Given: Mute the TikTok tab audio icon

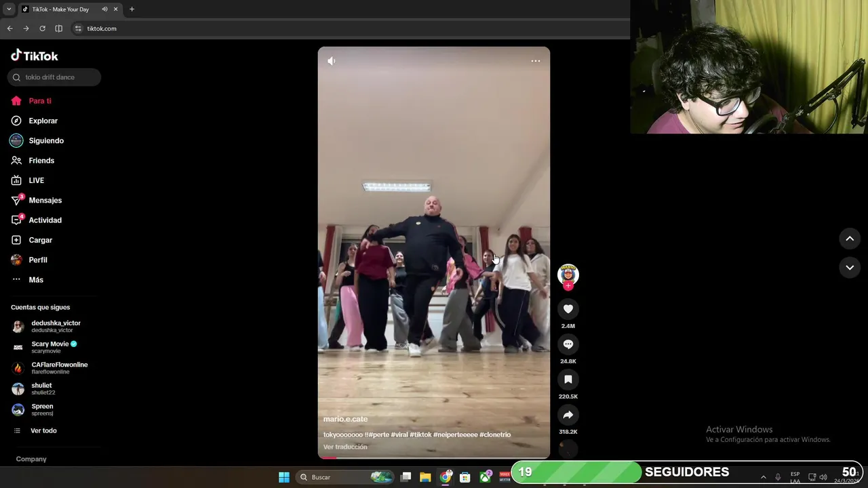Looking at the screenshot, I should click(x=104, y=9).
